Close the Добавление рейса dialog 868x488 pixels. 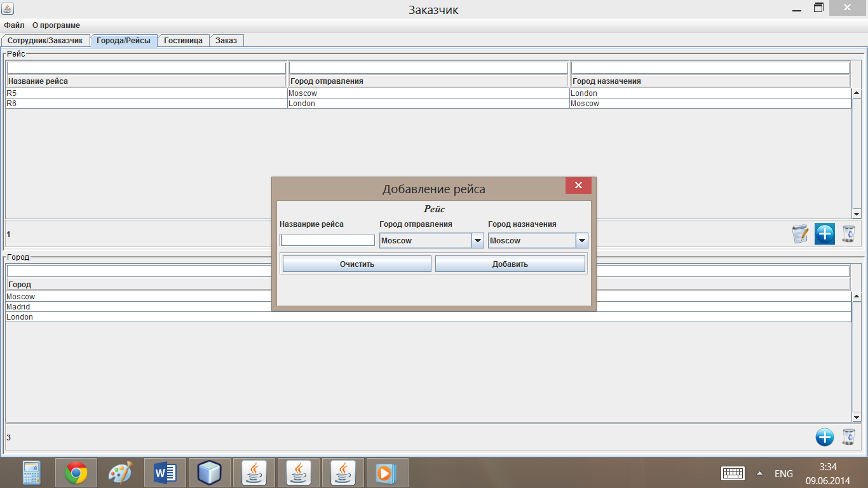[578, 186]
